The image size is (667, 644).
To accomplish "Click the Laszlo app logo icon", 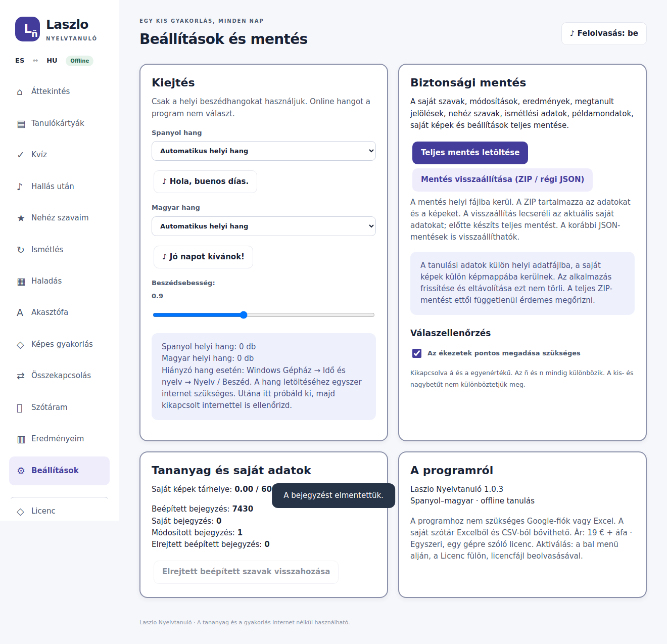I will point(27,29).
